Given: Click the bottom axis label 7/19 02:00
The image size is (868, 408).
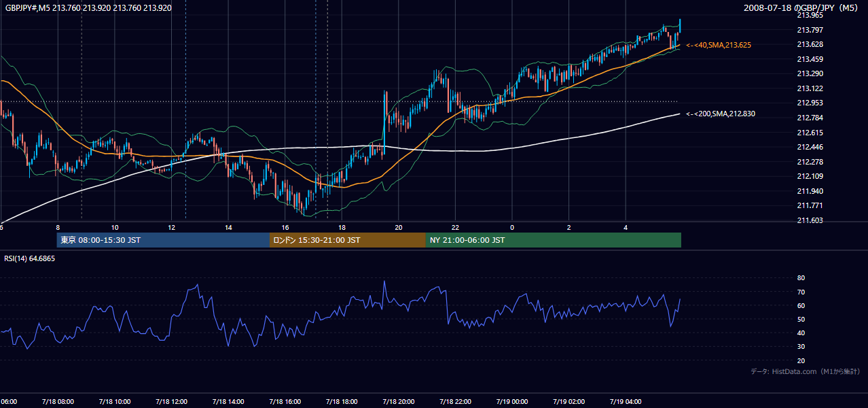Looking at the screenshot, I should [568, 402].
